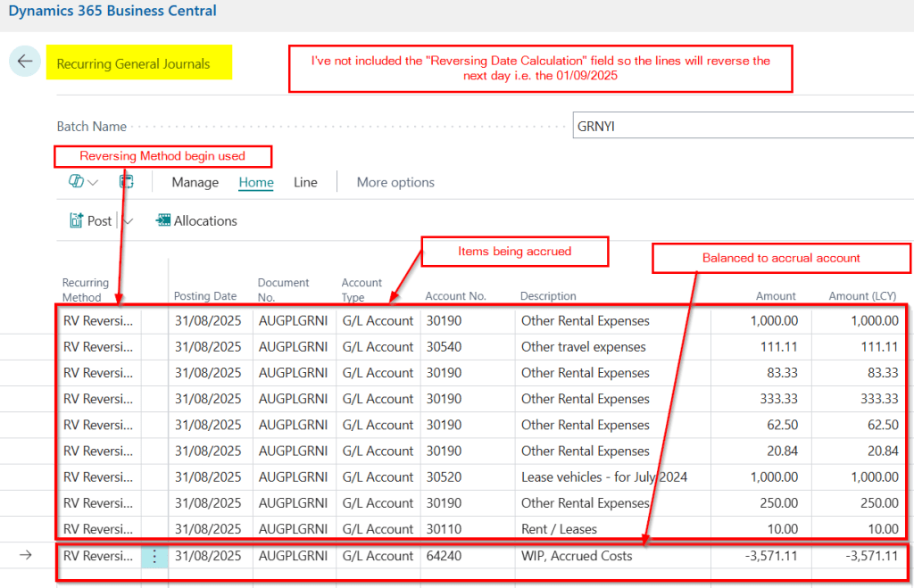Switch to the Home tab
This screenshot has height=588, width=914.
point(256,182)
